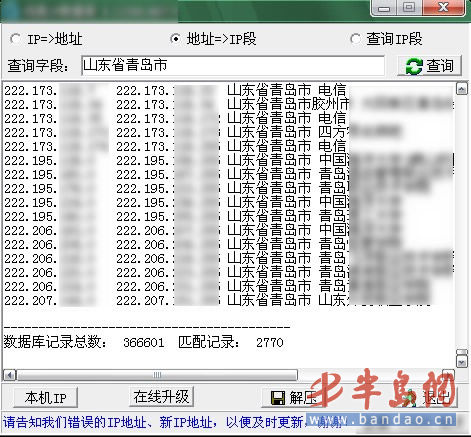Select the first 222.173 电信 result row
The height and width of the screenshot is (437, 471).
coord(229,90)
